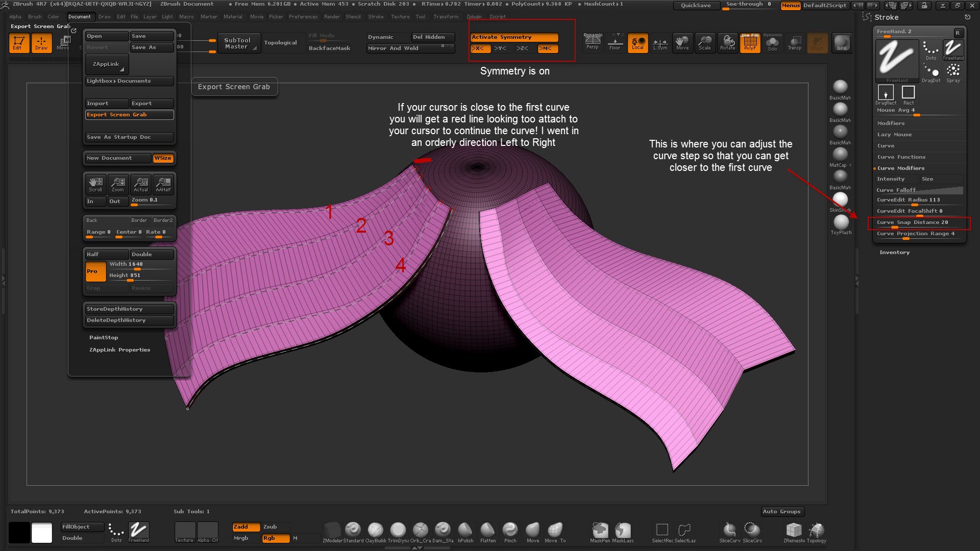Select the ZRemesherGuides brush
Screen dimensions: 980x551
pyautogui.click(x=794, y=532)
